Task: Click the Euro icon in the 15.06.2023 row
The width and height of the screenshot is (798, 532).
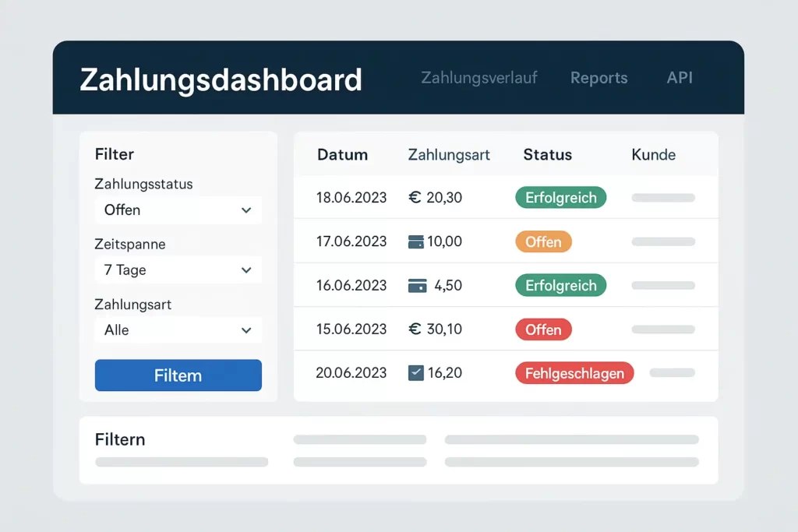Action: point(415,329)
